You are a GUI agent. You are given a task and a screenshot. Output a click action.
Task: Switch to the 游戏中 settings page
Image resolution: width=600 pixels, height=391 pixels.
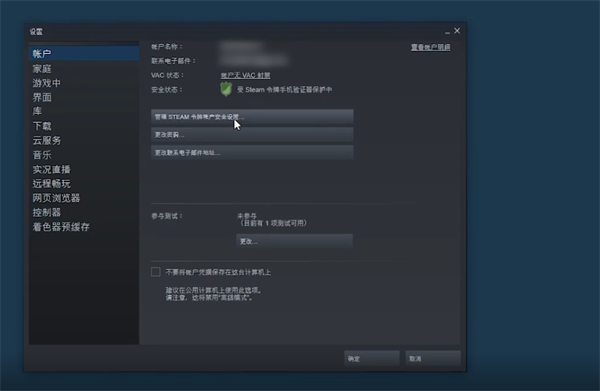[x=47, y=83]
